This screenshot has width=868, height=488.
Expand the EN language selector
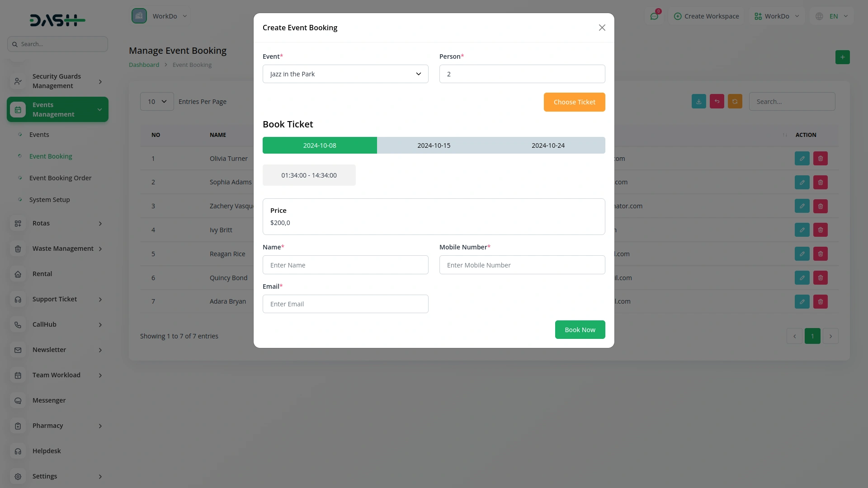[833, 16]
